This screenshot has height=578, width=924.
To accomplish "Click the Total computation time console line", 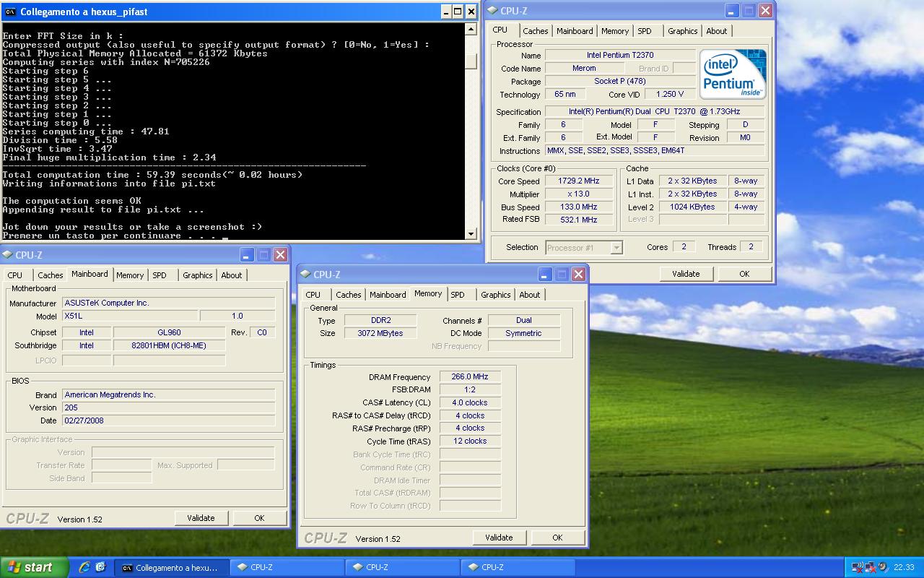I will [152, 175].
